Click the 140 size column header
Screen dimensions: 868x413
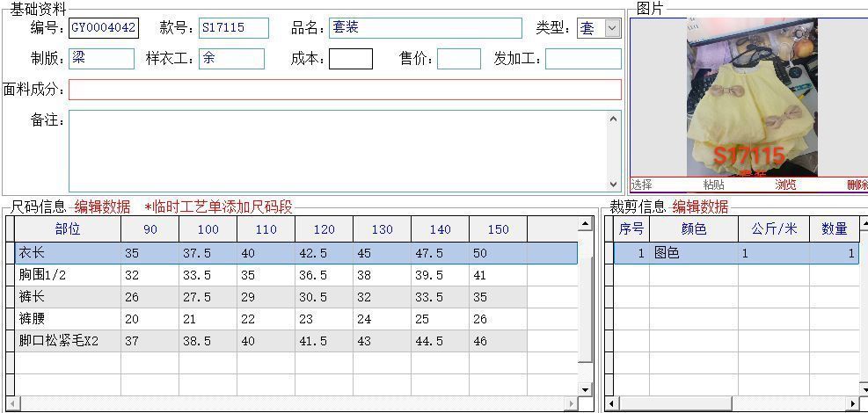441,228
